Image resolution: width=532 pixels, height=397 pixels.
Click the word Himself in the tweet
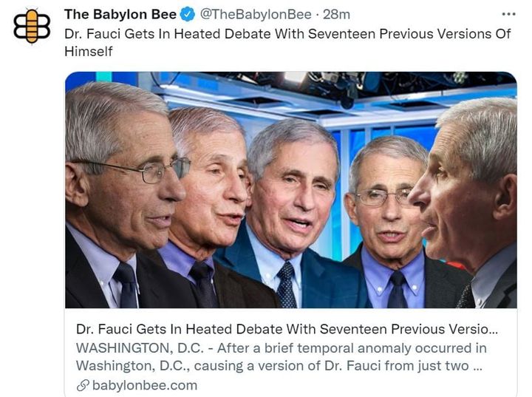[88, 51]
